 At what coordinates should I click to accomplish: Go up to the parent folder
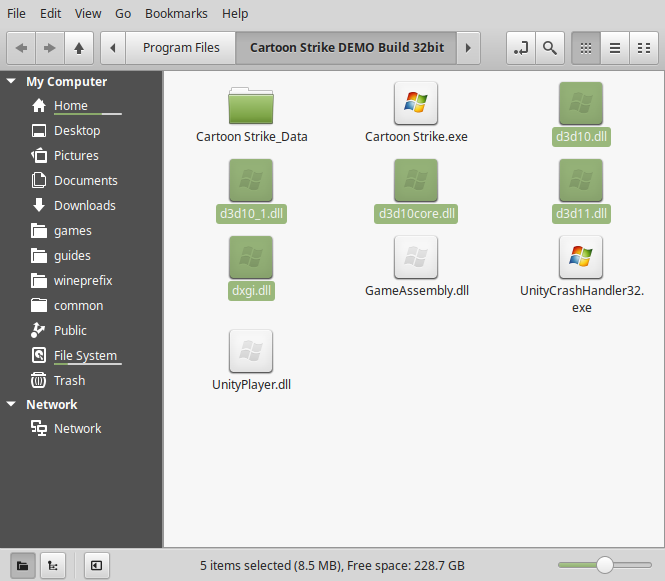point(79,48)
